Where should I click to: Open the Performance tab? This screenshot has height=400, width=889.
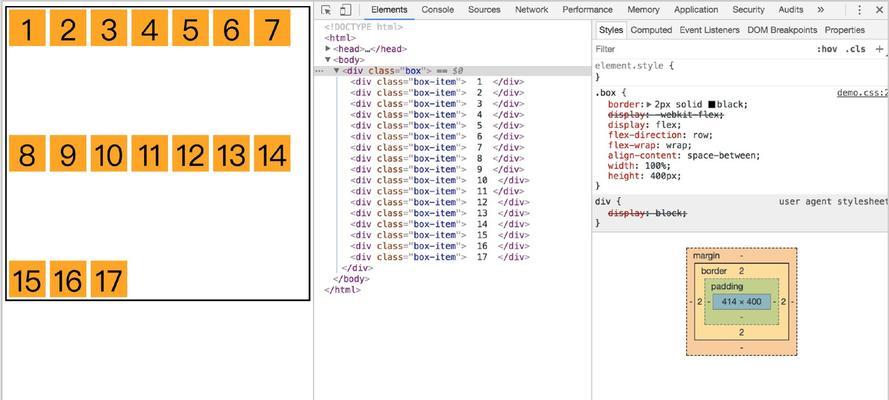pos(587,10)
